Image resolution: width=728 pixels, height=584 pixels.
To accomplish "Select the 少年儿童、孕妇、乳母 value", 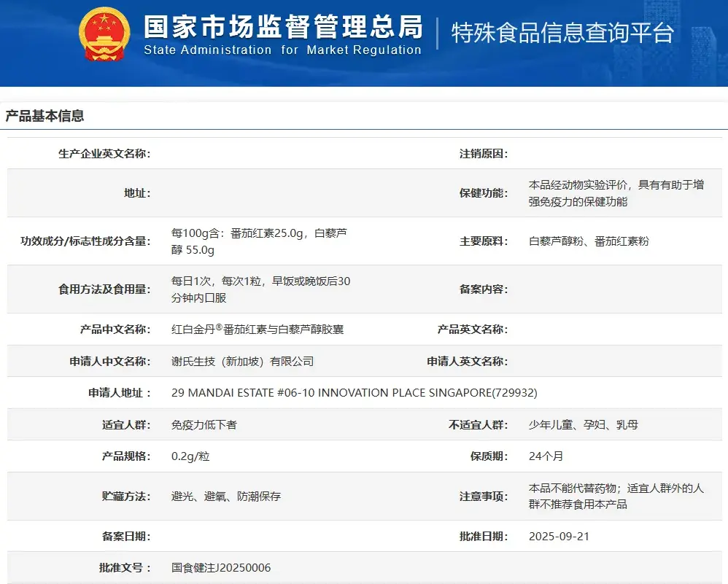I will 583,425.
